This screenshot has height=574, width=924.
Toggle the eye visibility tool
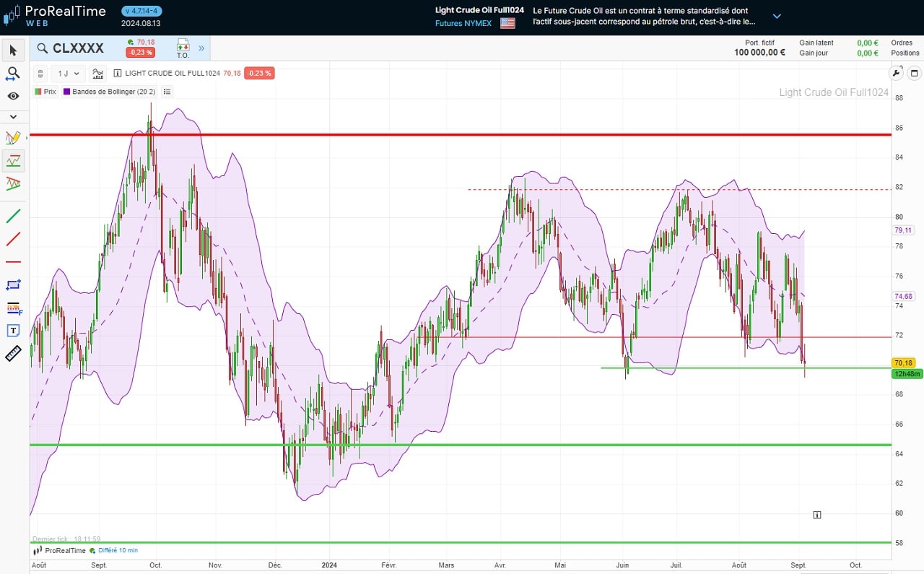[x=13, y=96]
